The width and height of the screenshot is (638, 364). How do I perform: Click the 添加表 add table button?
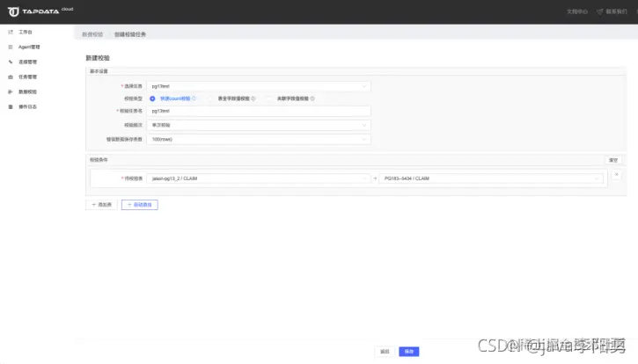point(101,205)
